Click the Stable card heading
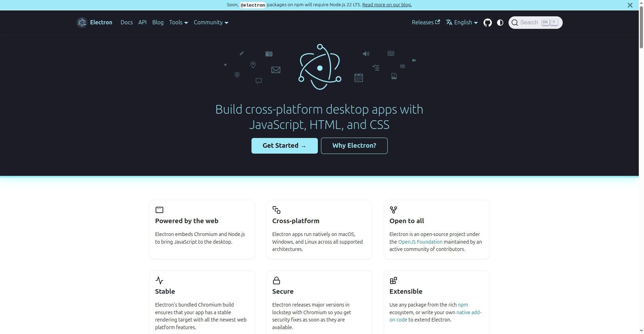Image resolution: width=644 pixels, height=334 pixels. [165, 292]
